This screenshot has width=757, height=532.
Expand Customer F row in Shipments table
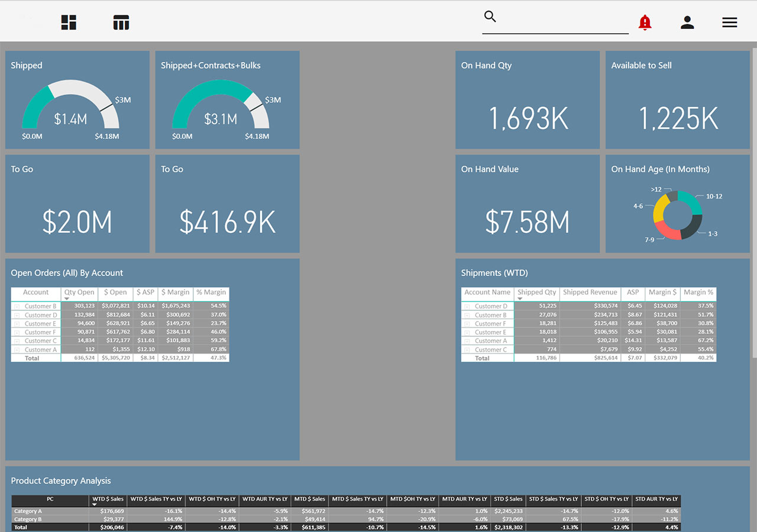(467, 324)
